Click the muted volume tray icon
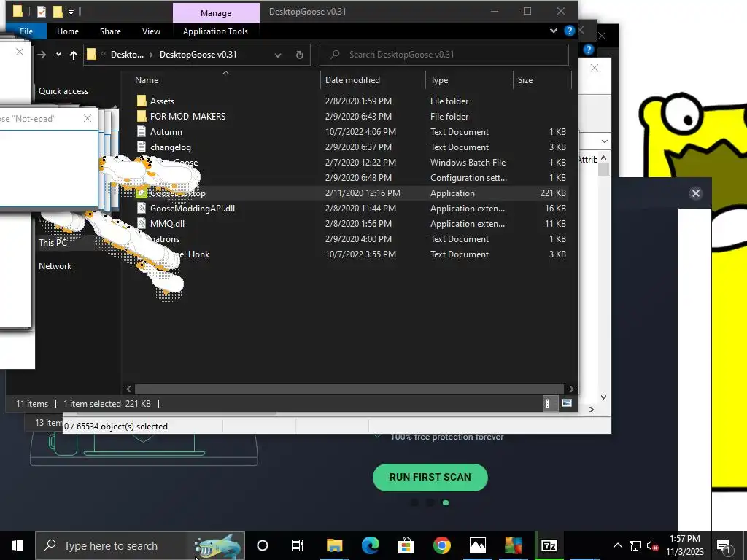 [653, 545]
